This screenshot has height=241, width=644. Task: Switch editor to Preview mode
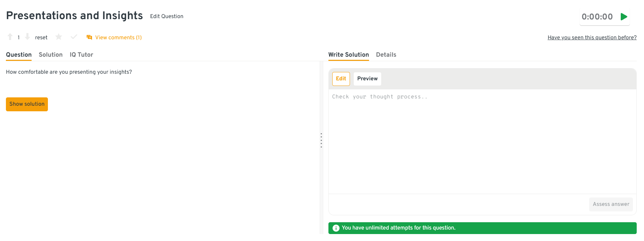pos(367,79)
